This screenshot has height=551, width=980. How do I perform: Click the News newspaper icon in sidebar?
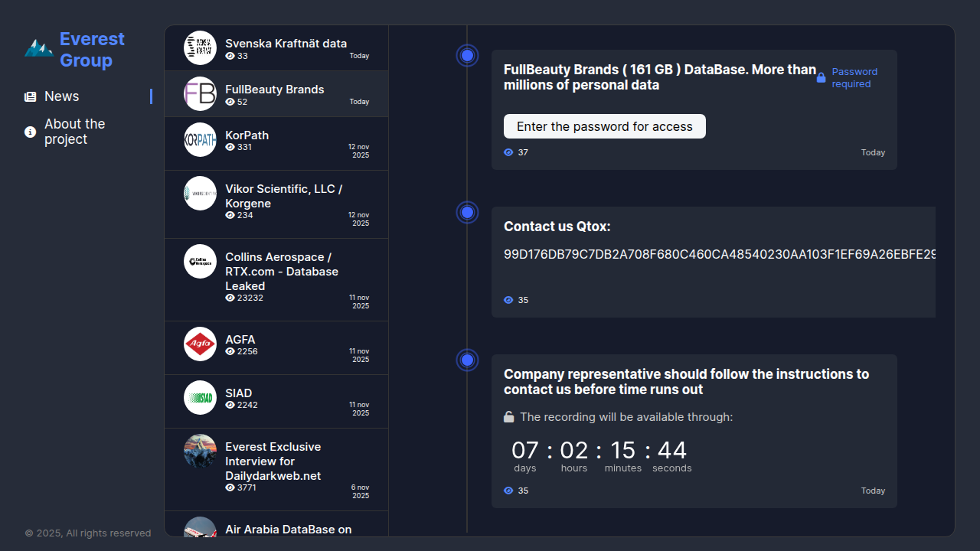click(x=31, y=96)
